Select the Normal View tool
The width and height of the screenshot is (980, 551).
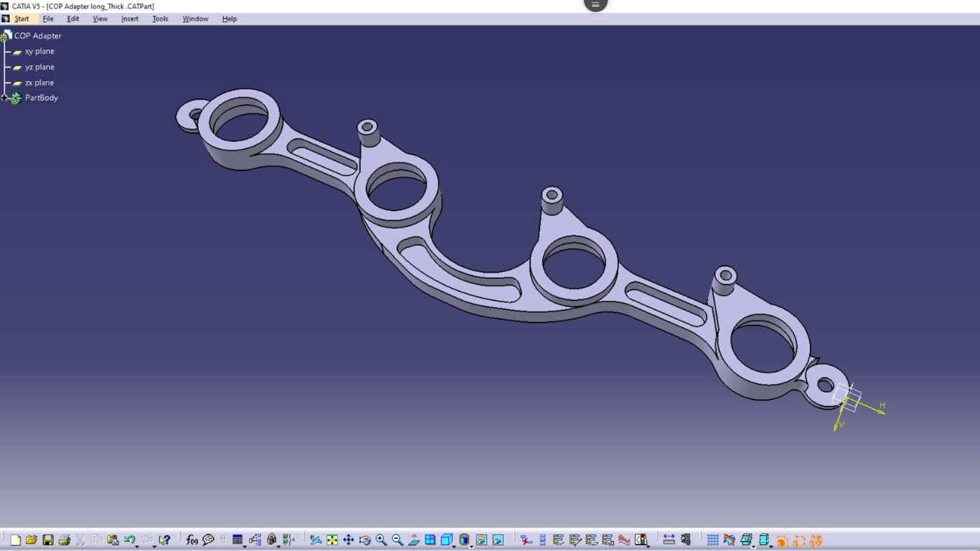[x=415, y=540]
